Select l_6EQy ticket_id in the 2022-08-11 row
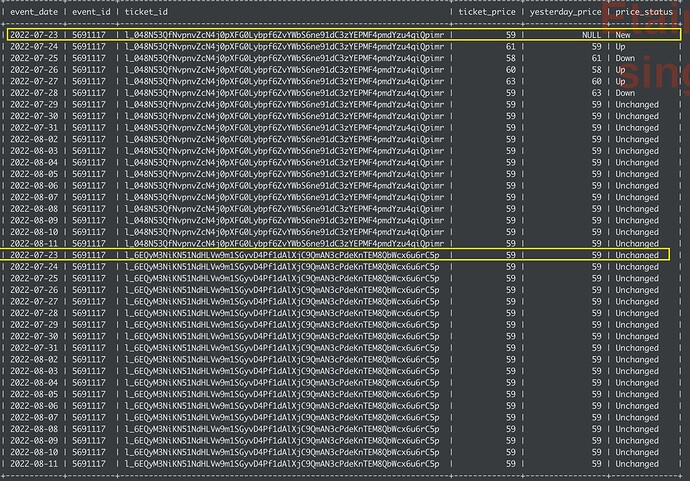 (x=282, y=463)
